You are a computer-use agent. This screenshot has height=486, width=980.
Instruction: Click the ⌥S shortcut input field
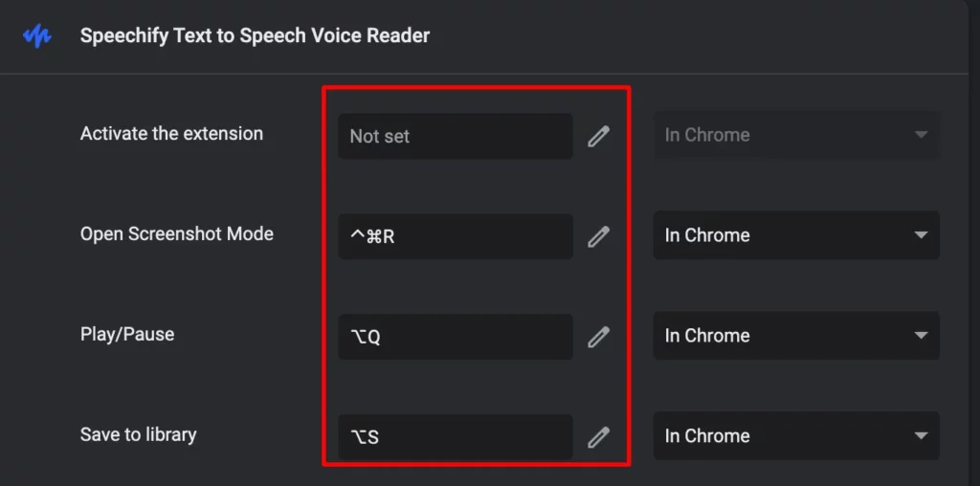[455, 437]
